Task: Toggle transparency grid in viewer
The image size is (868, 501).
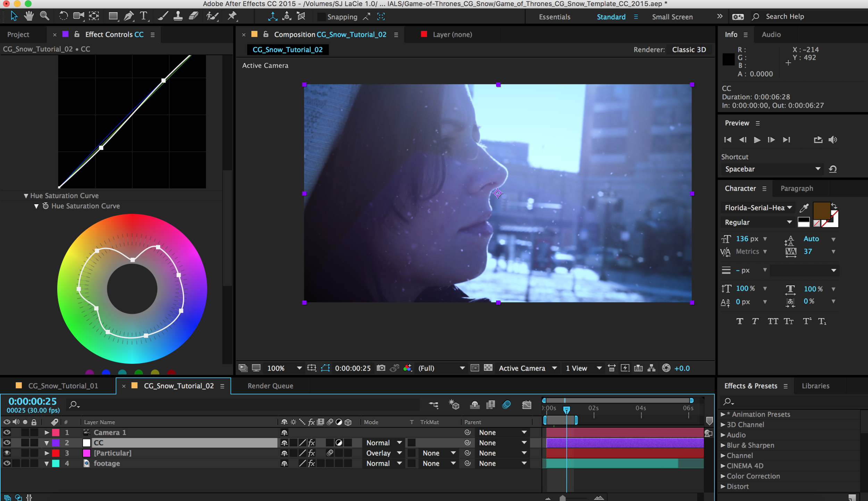Action: 488,368
